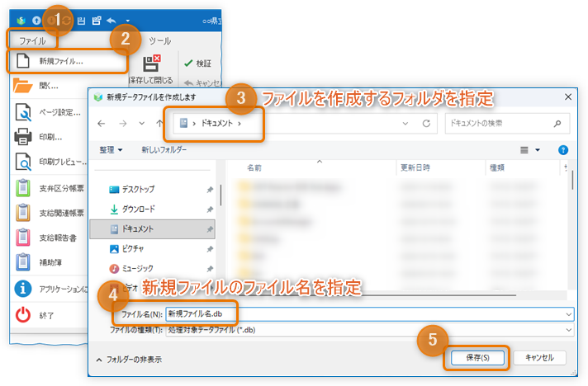The image size is (588, 386).
Task: Click the 検証 checkmark button
Action: point(198,64)
